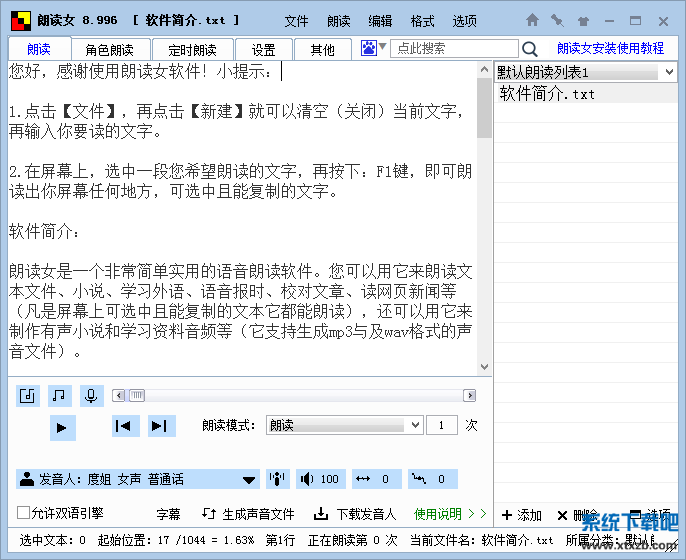Open the 发音人 voice dropdown
This screenshot has height=560, width=686.
pyautogui.click(x=249, y=480)
